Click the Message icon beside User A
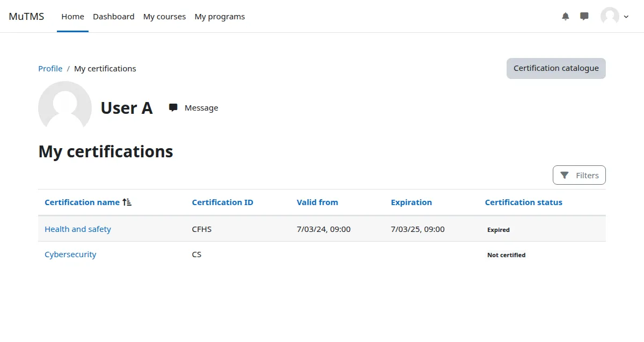The height and width of the screenshot is (342, 644). [173, 107]
